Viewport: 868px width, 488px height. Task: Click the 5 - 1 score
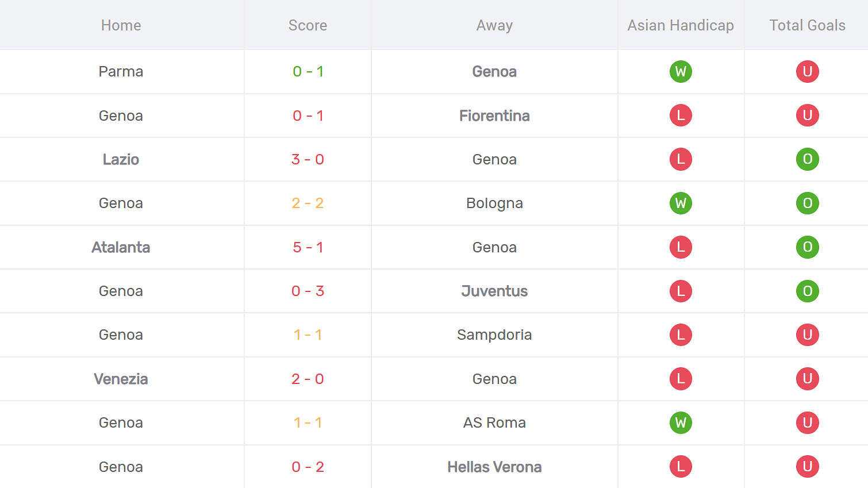(x=308, y=247)
